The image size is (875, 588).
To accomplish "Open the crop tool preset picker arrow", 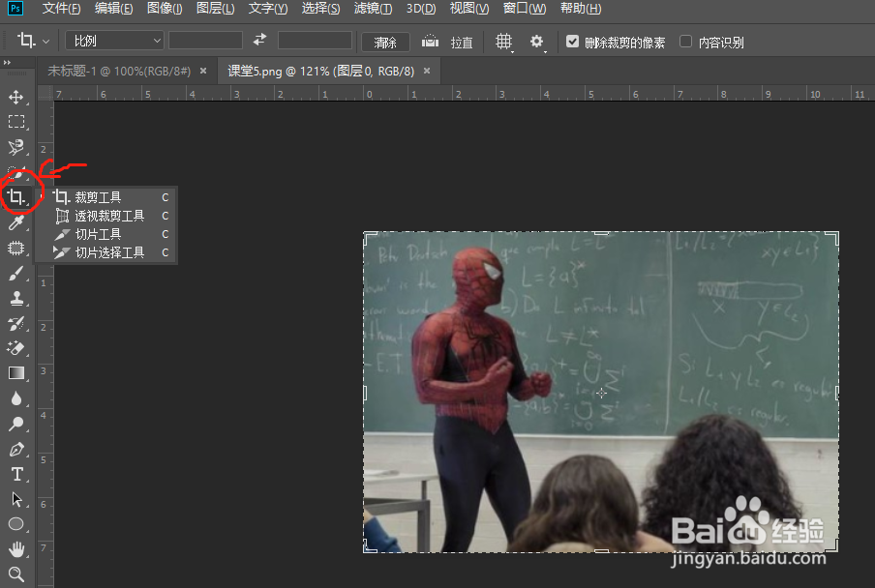I will pos(46,42).
